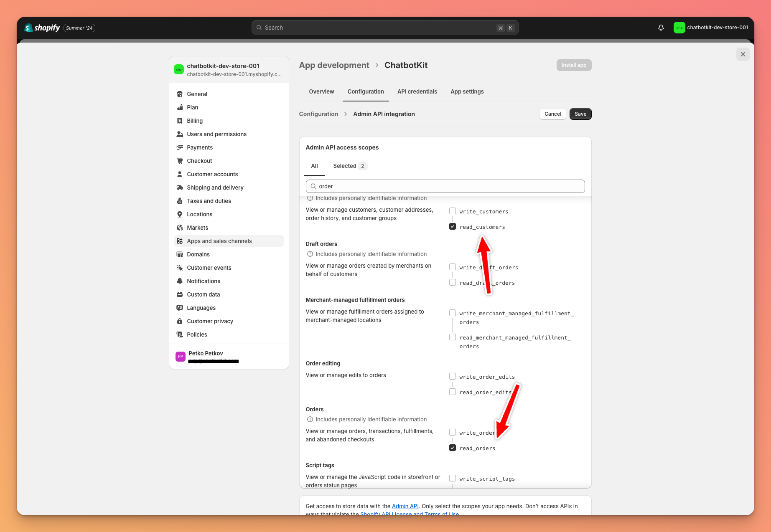771x532 pixels.
Task: Select the Configuration tab
Action: coord(366,91)
